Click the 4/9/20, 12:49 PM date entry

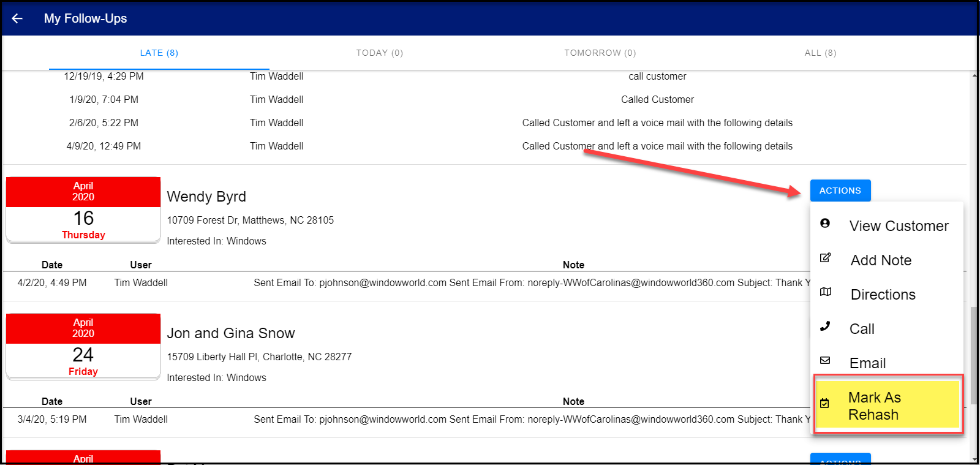[x=104, y=146]
